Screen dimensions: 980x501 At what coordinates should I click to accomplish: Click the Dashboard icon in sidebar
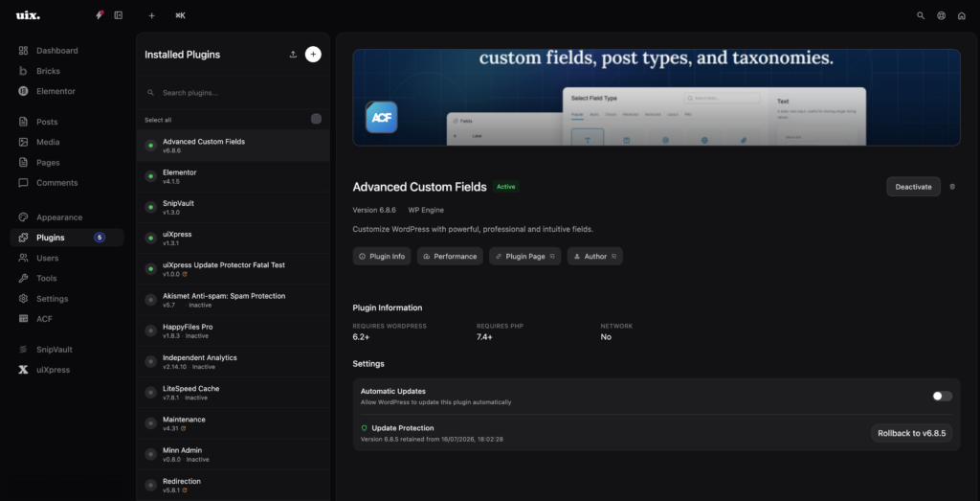click(x=23, y=51)
